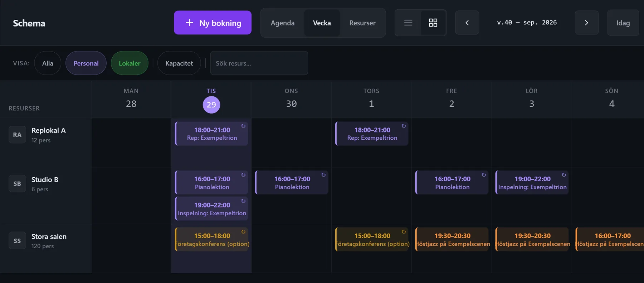Click the Stora salen resource name
This screenshot has height=283, width=644.
49,236
